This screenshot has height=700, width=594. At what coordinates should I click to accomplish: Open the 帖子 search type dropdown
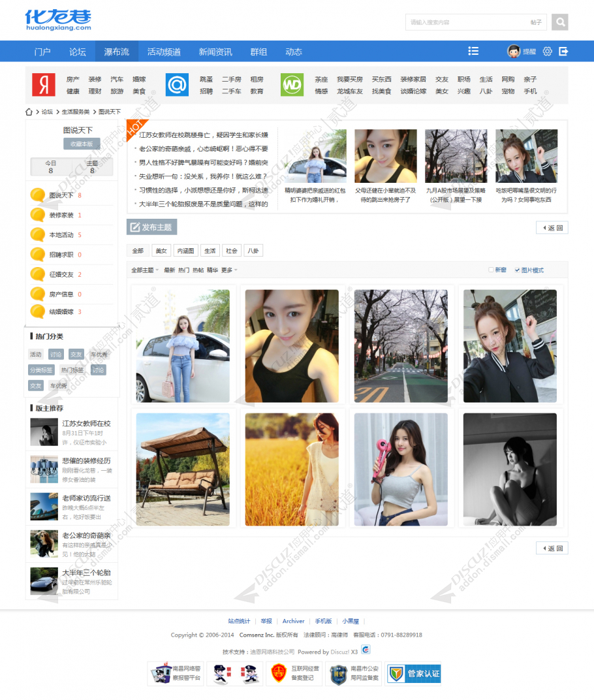(x=536, y=22)
